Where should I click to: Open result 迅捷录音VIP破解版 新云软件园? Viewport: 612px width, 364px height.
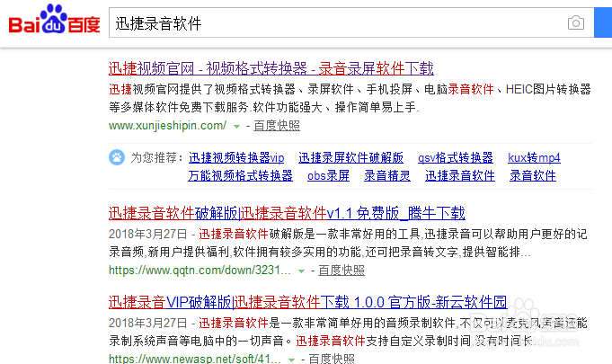pos(307,302)
